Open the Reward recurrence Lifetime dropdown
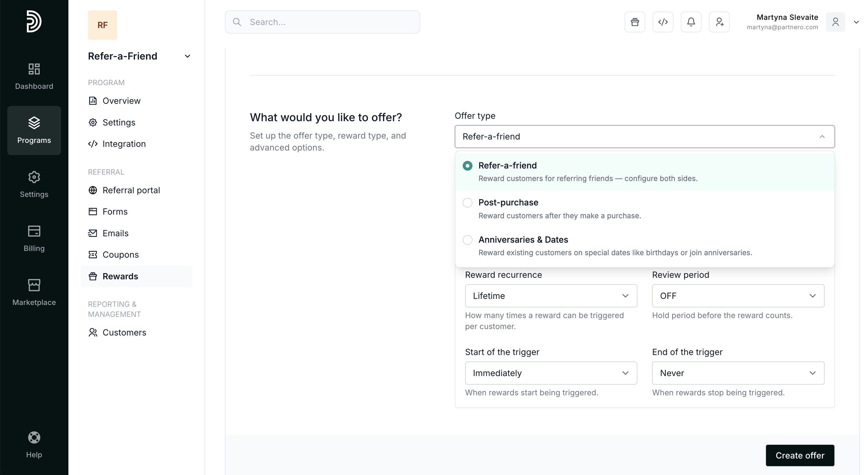Image resolution: width=868 pixels, height=475 pixels. point(551,296)
